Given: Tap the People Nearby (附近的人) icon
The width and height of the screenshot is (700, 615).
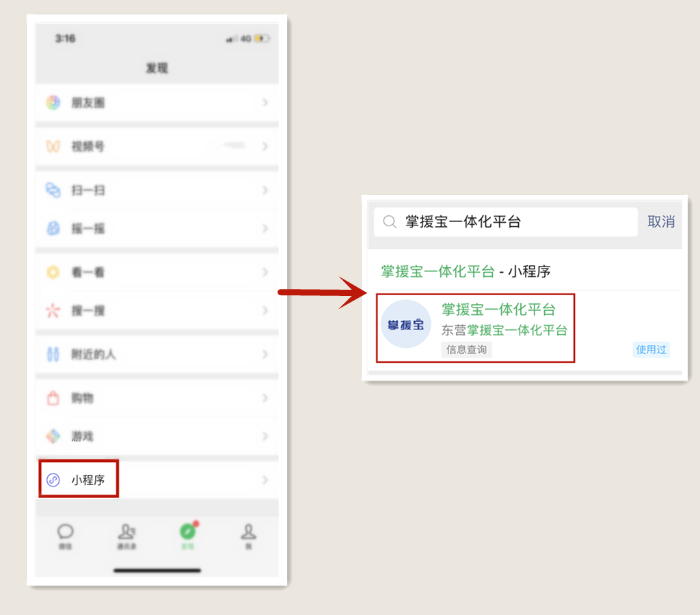Looking at the screenshot, I should 53,354.
